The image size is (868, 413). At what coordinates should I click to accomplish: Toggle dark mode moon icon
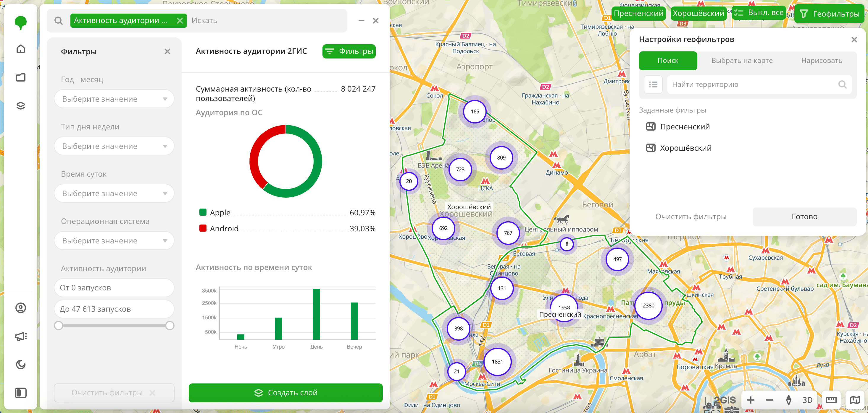tap(20, 365)
